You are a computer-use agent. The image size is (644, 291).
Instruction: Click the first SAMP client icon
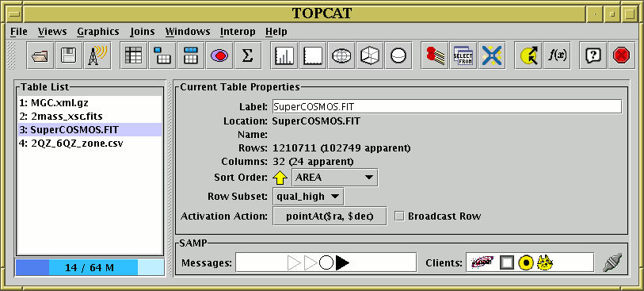482,262
